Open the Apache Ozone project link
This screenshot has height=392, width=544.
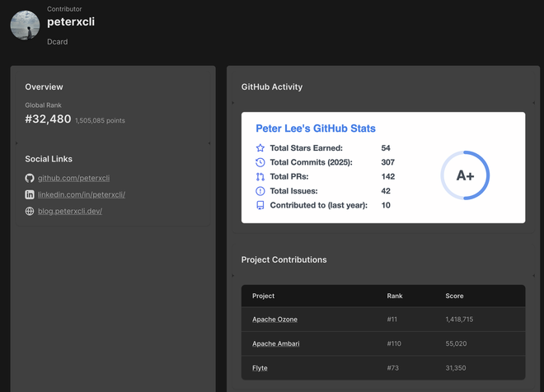coord(274,320)
